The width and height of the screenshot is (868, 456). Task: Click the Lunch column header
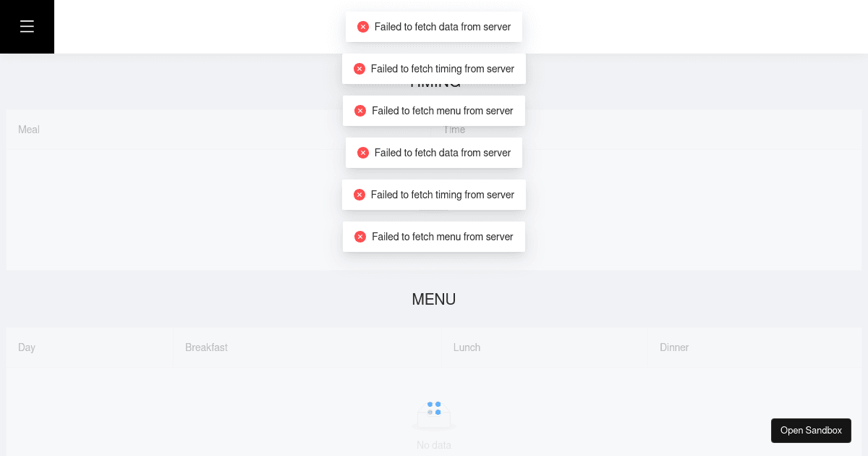click(x=467, y=347)
